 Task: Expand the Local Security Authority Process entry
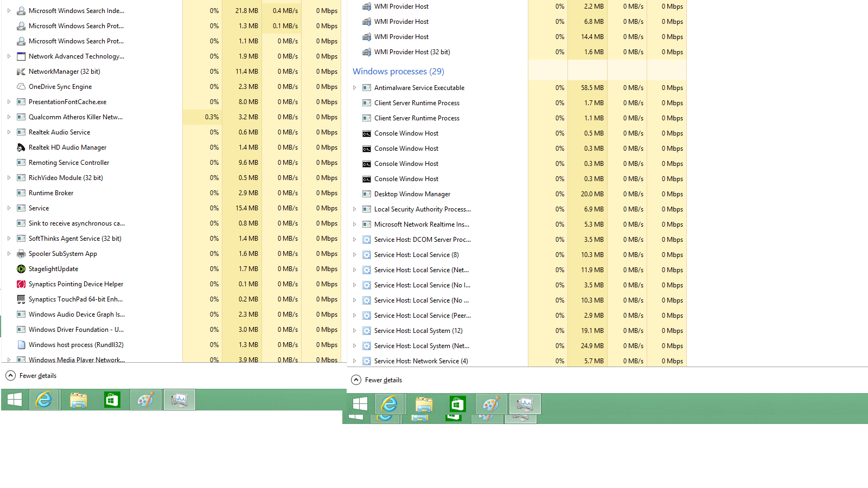point(355,209)
